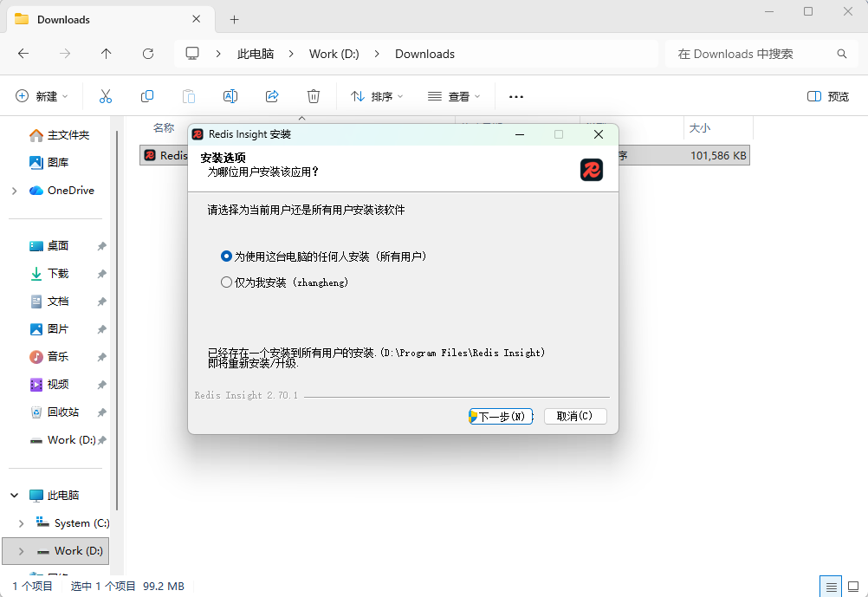Screen dimensions: 868x597
Task: Click the pin icon next to 下载
Action: point(102,274)
